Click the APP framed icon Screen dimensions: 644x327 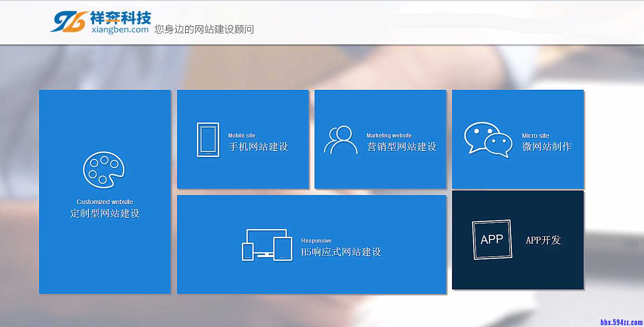coord(492,240)
